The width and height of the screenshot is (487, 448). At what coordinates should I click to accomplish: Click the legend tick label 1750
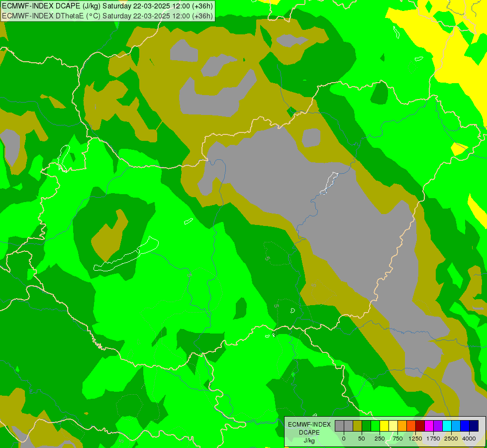(x=433, y=439)
